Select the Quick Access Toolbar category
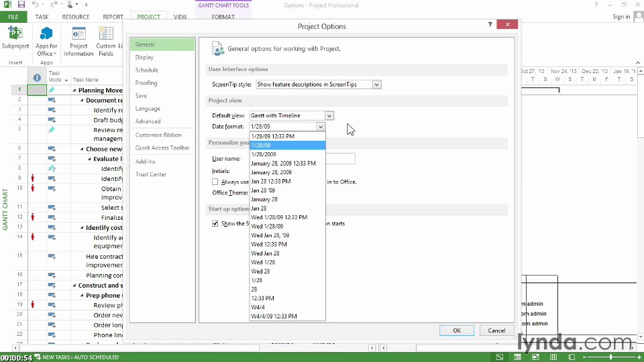The image size is (644, 362). [162, 147]
